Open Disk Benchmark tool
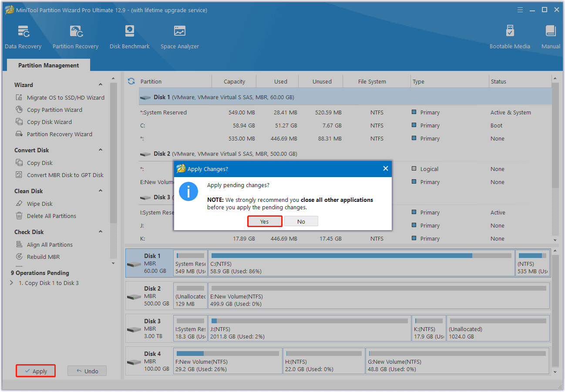The image size is (565, 392). [x=129, y=37]
